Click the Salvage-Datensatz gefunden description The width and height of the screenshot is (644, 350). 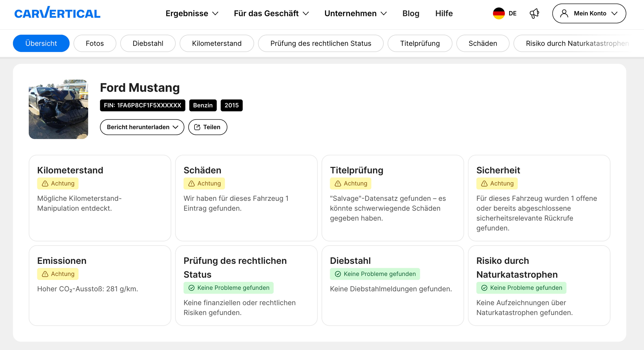coord(388,208)
